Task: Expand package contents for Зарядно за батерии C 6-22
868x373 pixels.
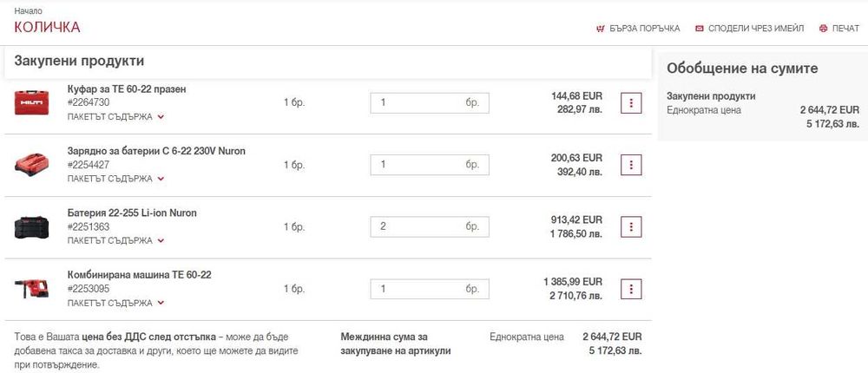Action: (x=116, y=179)
